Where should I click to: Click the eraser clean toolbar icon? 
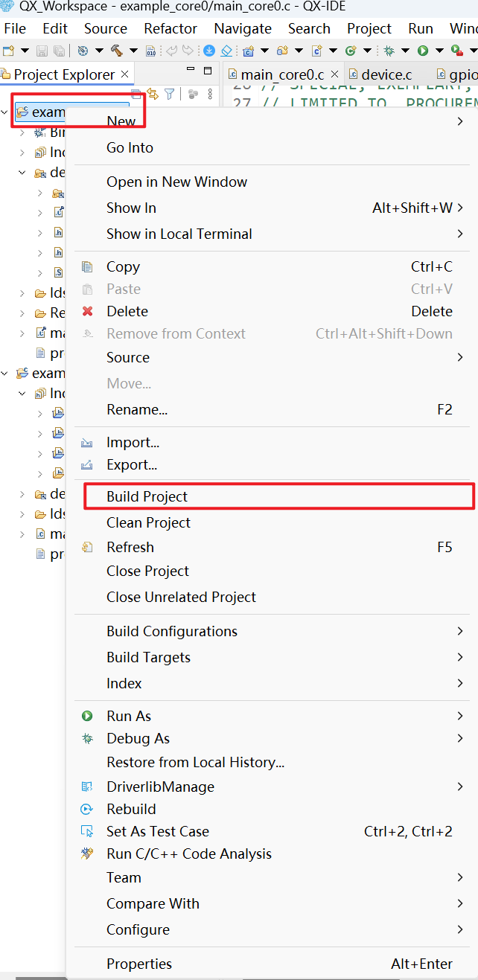point(226,51)
